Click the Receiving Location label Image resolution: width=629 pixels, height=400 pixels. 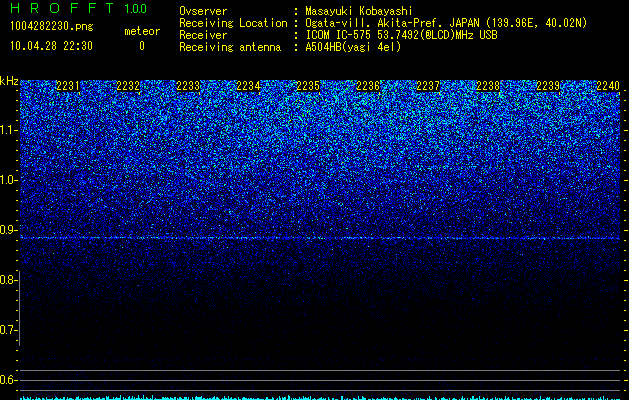point(233,23)
